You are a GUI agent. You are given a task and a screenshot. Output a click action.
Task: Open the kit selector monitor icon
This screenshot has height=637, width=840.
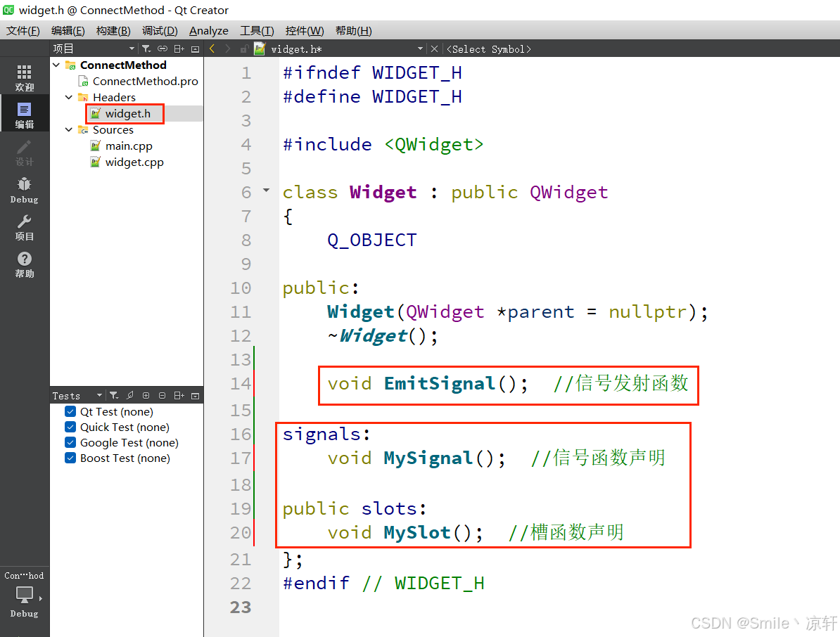pyautogui.click(x=24, y=594)
